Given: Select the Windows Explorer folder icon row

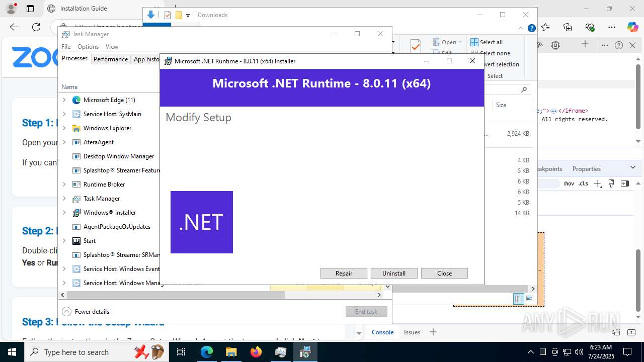Looking at the screenshot, I should [x=76, y=128].
